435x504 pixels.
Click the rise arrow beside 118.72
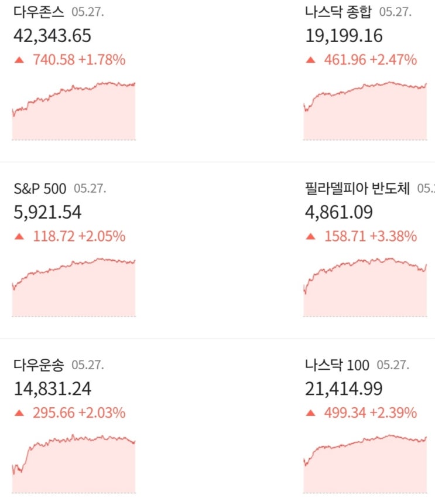[x=19, y=237]
